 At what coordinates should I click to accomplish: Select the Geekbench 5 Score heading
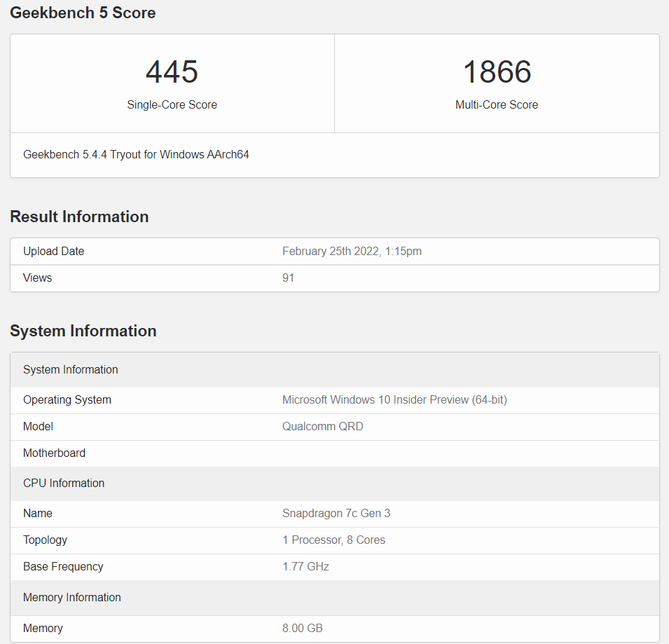coord(82,13)
